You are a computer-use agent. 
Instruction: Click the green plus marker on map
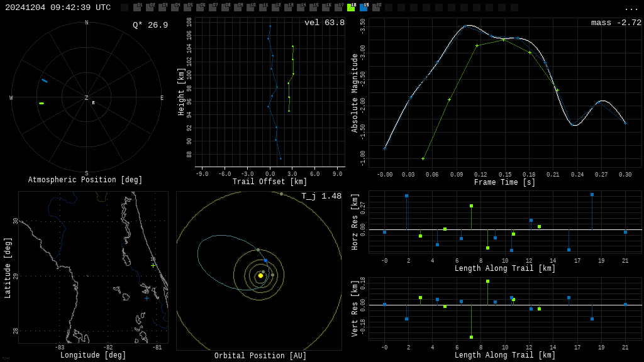153,266
